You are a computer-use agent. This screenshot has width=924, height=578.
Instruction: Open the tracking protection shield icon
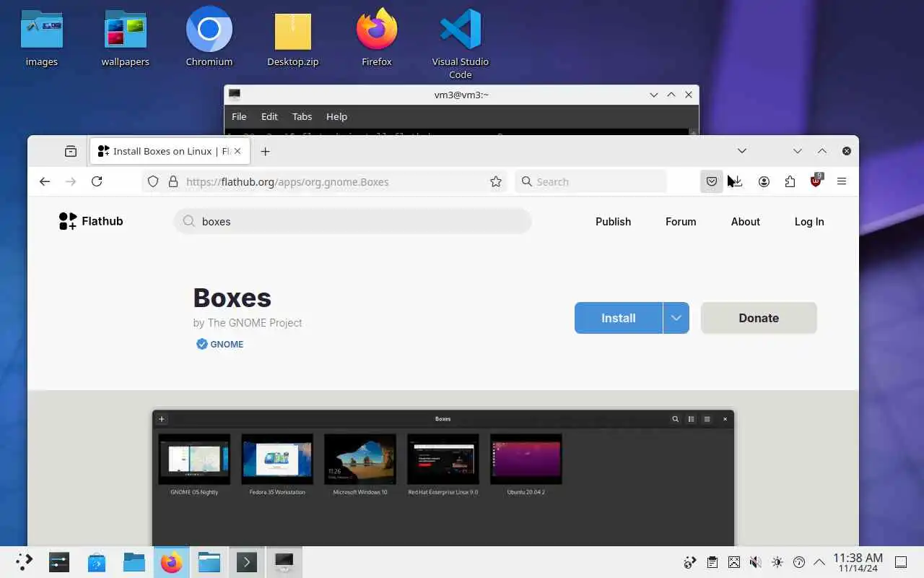point(153,182)
